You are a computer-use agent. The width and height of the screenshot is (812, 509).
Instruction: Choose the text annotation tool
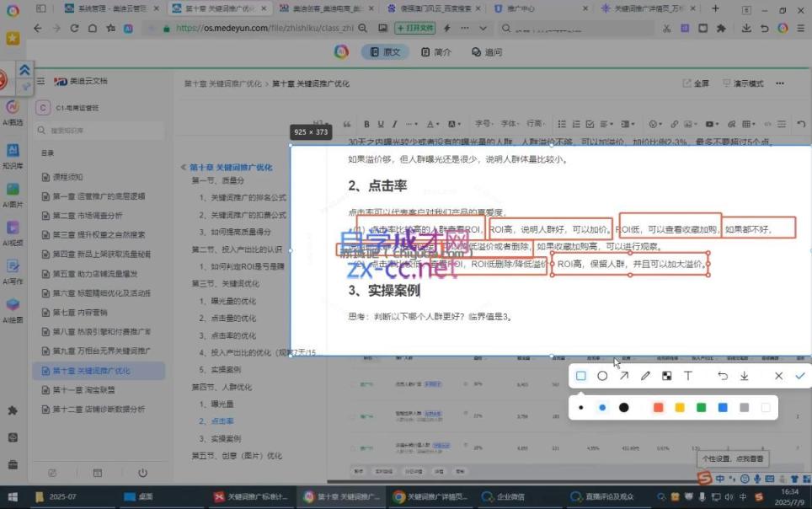coord(687,376)
